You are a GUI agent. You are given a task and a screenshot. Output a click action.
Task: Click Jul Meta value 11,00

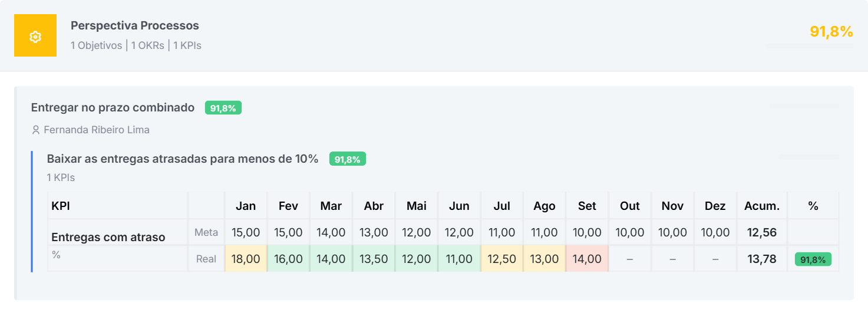[502, 232]
